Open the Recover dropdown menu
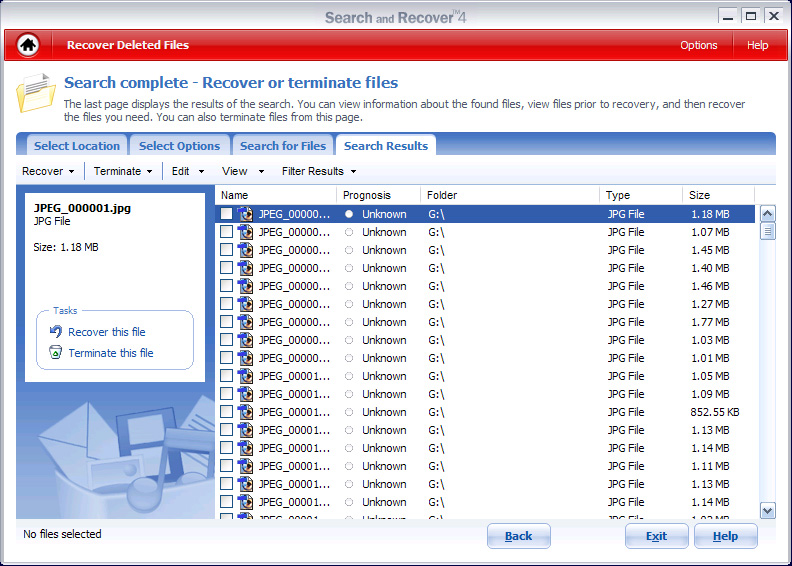The height and width of the screenshot is (566, 792). click(x=49, y=171)
